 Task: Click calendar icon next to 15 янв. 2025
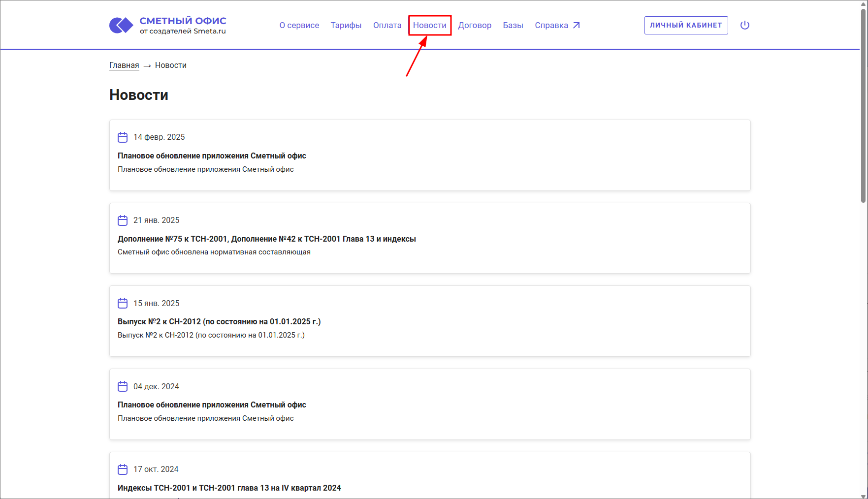(x=123, y=303)
